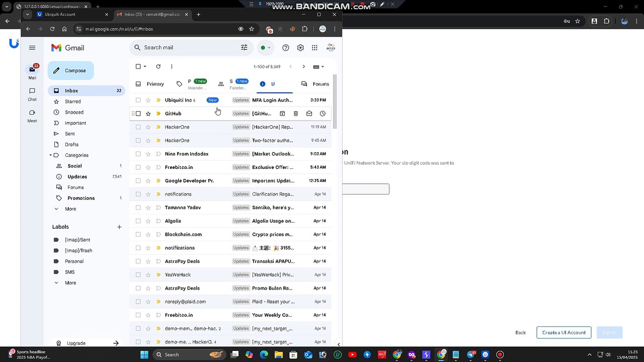Open the Updates category with 7,541

tap(87, 176)
